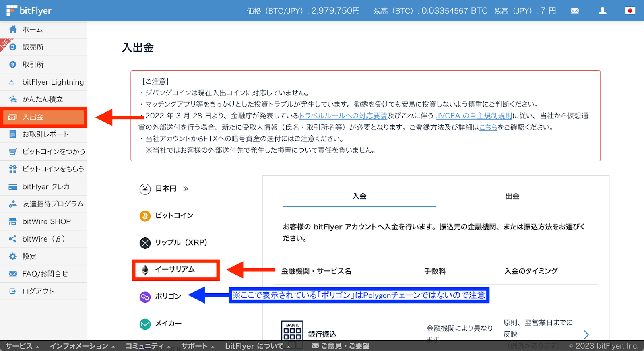The image size is (644, 351).
Task: Open bitFlyer Lightning from sidebar
Action: 43,82
